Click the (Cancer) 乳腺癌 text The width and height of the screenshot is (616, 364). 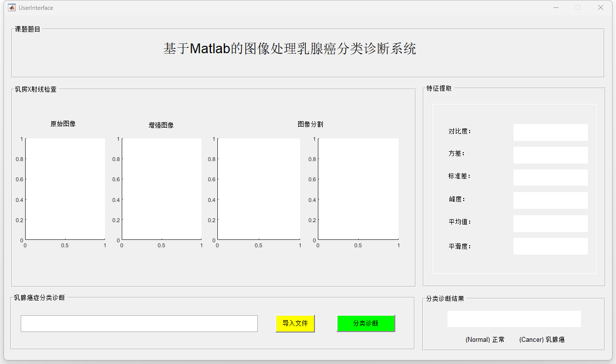tap(542, 340)
